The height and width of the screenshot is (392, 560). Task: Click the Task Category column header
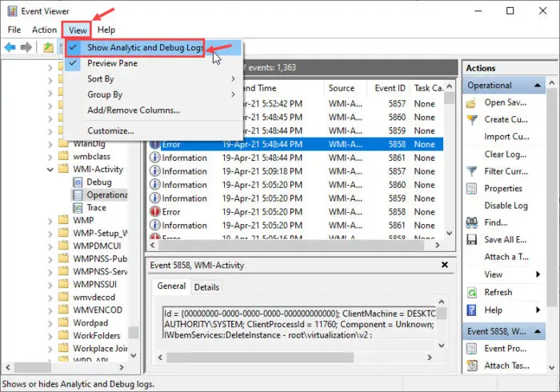[428, 88]
